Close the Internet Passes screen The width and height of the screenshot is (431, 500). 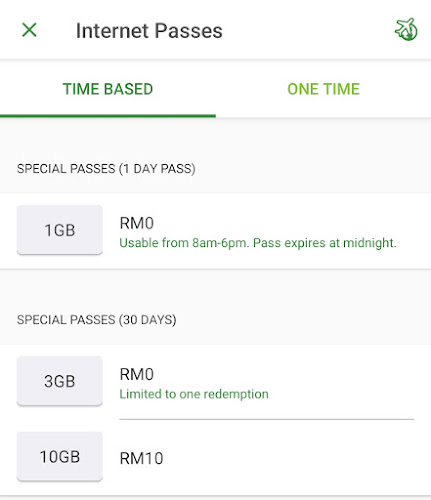pyautogui.click(x=29, y=30)
